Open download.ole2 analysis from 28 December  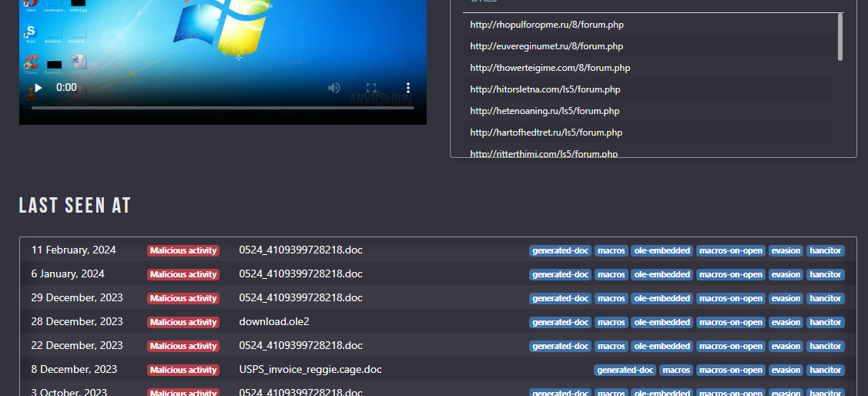coord(274,321)
